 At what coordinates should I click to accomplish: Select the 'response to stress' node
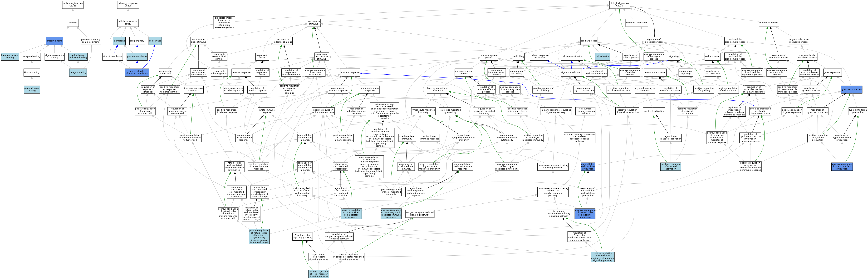(x=262, y=57)
